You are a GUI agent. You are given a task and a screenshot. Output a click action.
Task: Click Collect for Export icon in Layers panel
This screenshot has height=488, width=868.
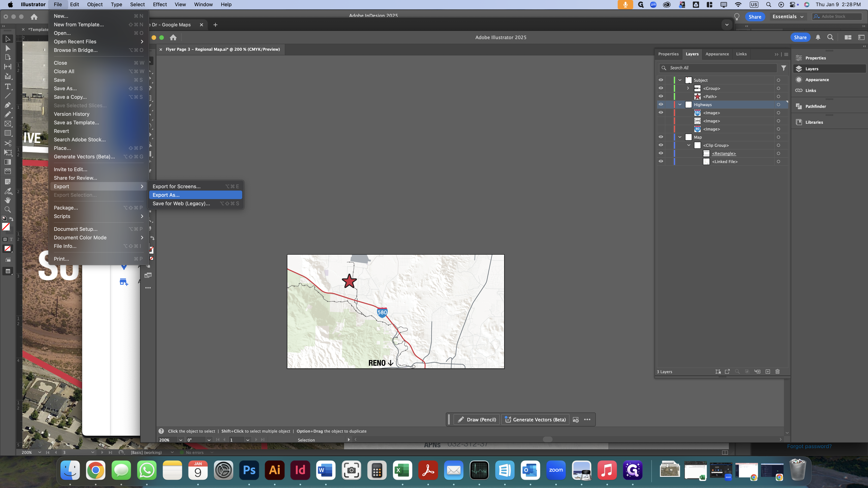tap(727, 371)
